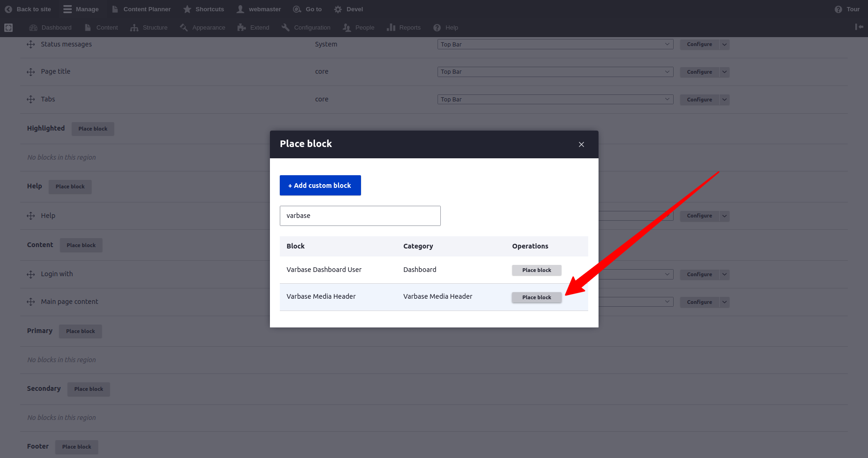The image size is (868, 458).
Task: Click the drag handle for Main page content
Action: coord(31,302)
